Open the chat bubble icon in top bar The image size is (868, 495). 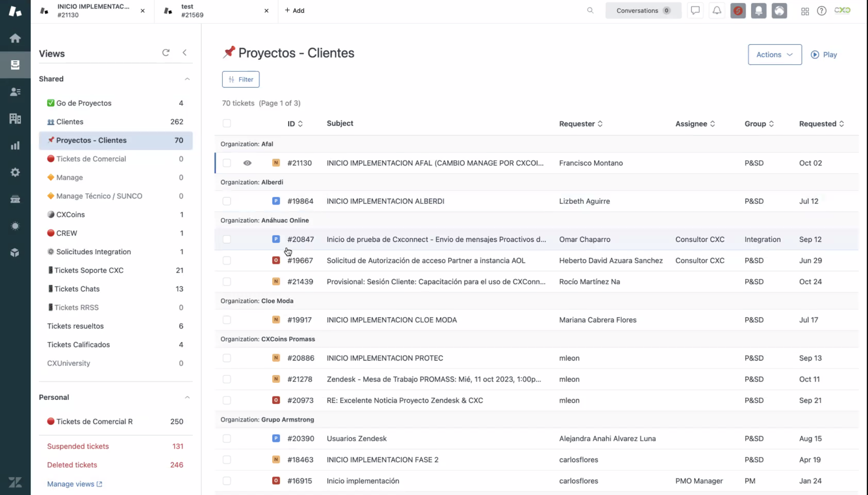coord(695,10)
